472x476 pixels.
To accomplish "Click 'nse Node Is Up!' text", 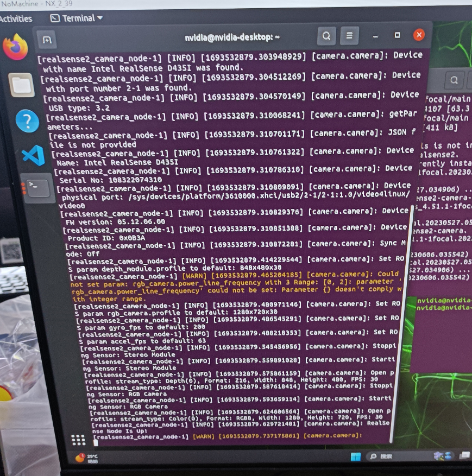I will (119, 431).
